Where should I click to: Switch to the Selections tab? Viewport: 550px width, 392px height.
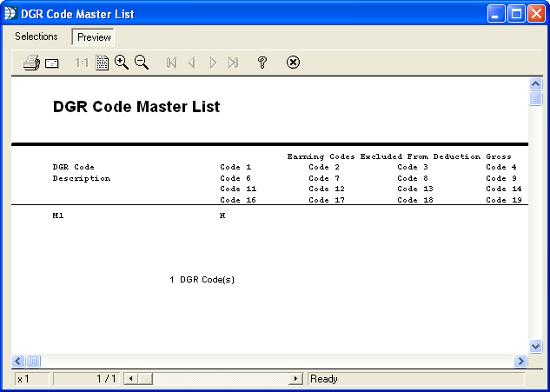(36, 37)
